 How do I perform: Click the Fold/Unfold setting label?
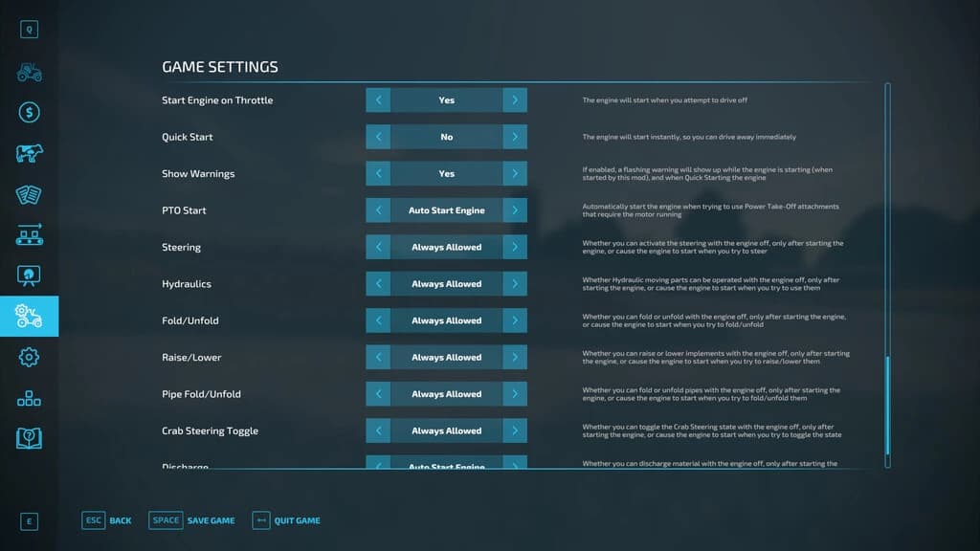point(190,320)
